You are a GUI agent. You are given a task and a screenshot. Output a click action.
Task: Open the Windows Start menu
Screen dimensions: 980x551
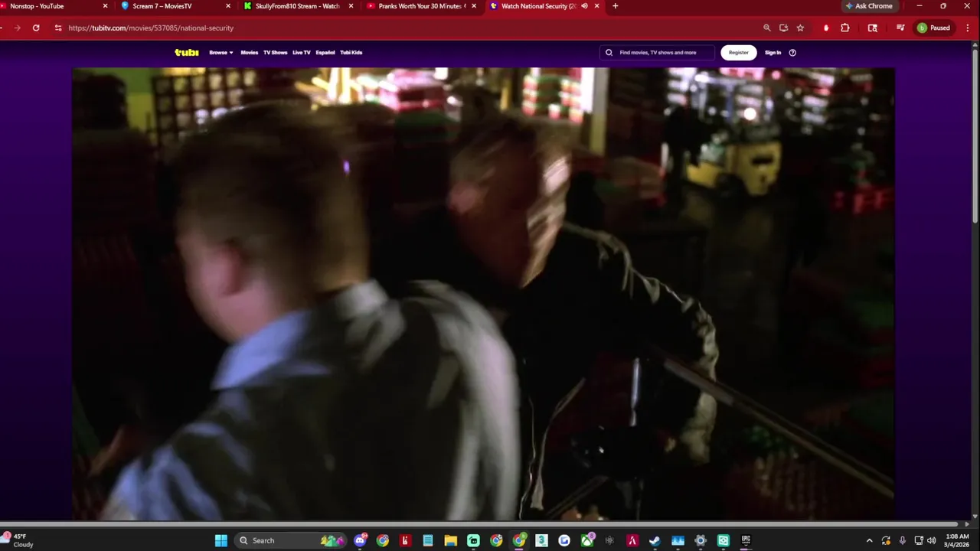click(x=220, y=540)
